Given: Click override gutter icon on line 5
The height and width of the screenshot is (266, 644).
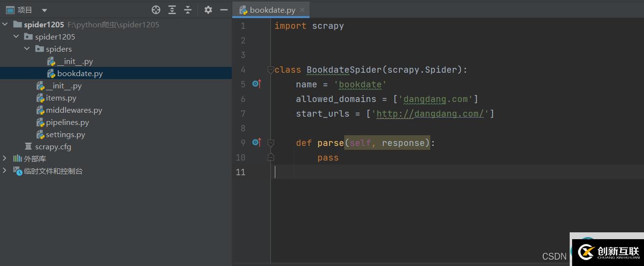Looking at the screenshot, I should pos(256,84).
